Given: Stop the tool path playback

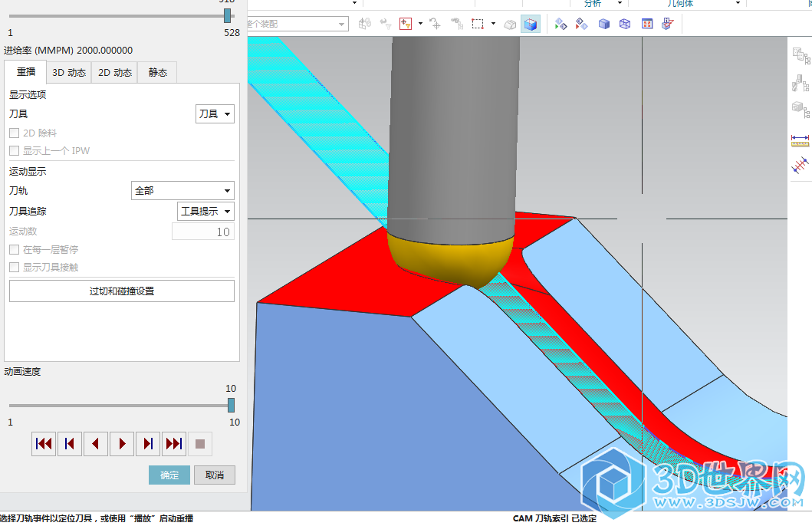Looking at the screenshot, I should coord(200,444).
